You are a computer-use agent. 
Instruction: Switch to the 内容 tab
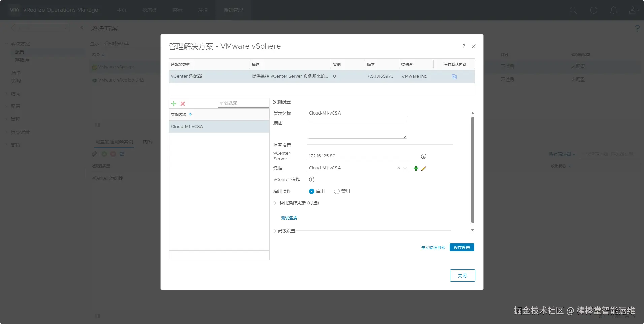148,142
